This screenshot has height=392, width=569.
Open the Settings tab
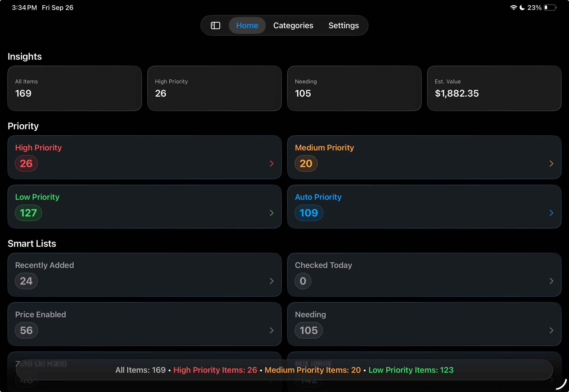point(344,26)
